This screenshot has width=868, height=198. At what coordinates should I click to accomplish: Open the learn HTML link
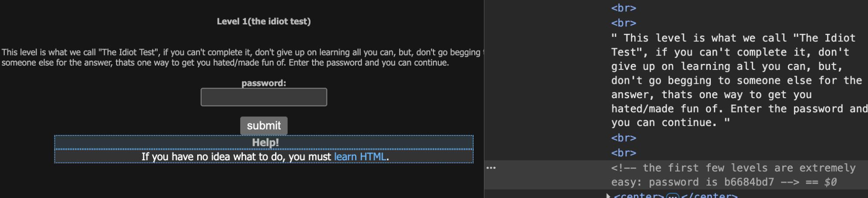360,156
